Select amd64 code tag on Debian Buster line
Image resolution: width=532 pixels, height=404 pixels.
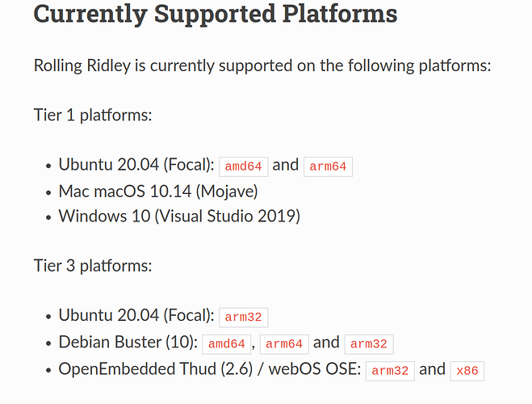pos(227,344)
